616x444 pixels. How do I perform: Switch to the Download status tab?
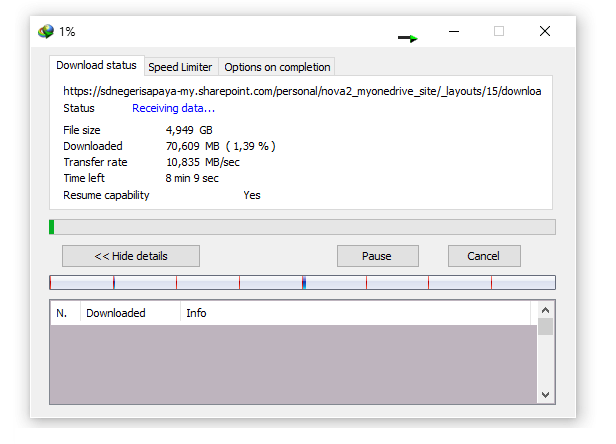(96, 65)
